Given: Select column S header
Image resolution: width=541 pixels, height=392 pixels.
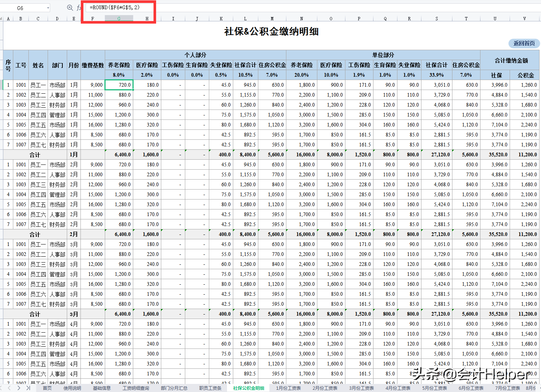Looking at the screenshot, I should 437,18.
